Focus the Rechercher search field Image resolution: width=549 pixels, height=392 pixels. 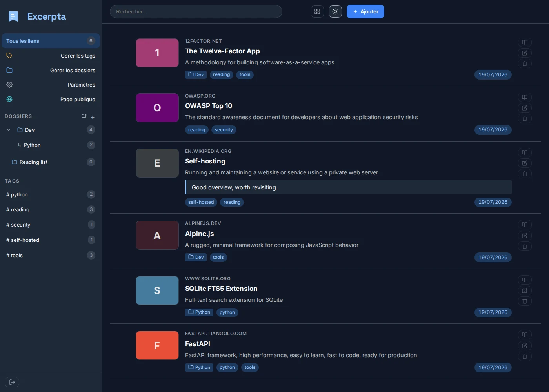[196, 12]
